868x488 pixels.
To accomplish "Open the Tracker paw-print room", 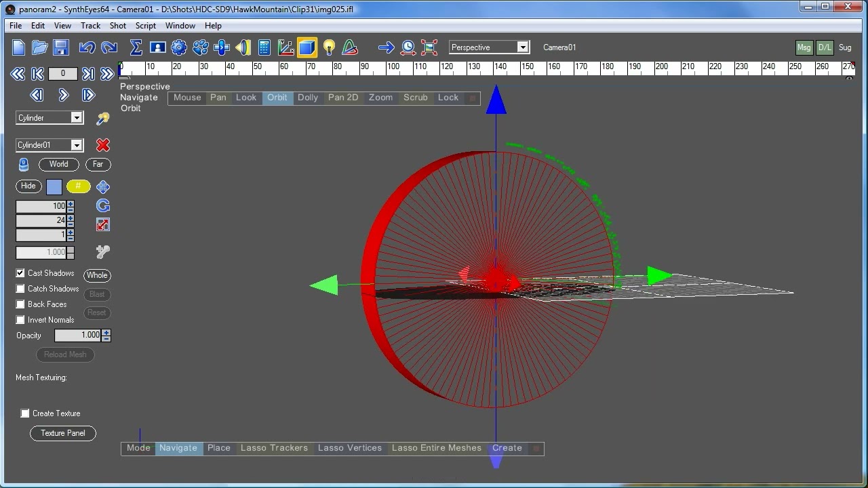I will tap(201, 47).
